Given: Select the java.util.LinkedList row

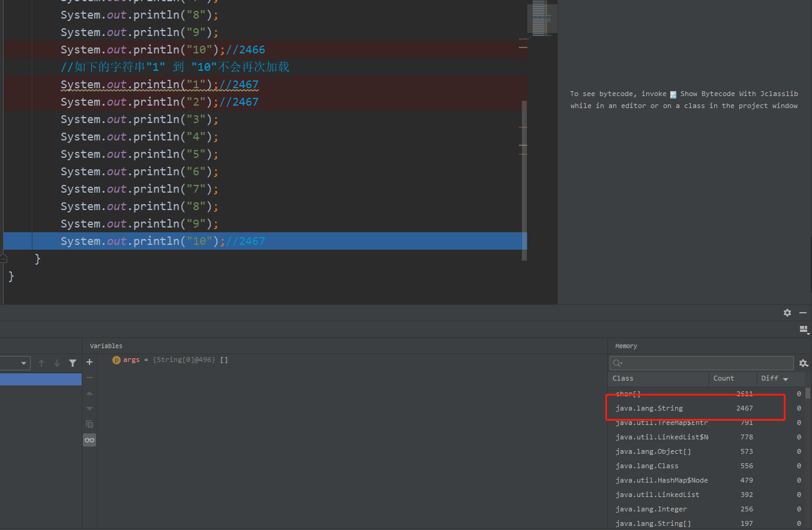Looking at the screenshot, I should tap(706, 495).
